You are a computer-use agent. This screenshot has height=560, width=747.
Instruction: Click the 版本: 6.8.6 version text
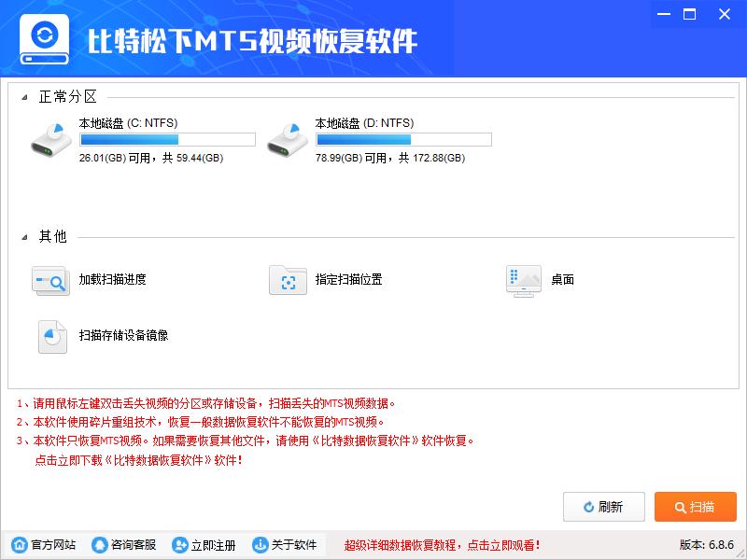[707, 545]
